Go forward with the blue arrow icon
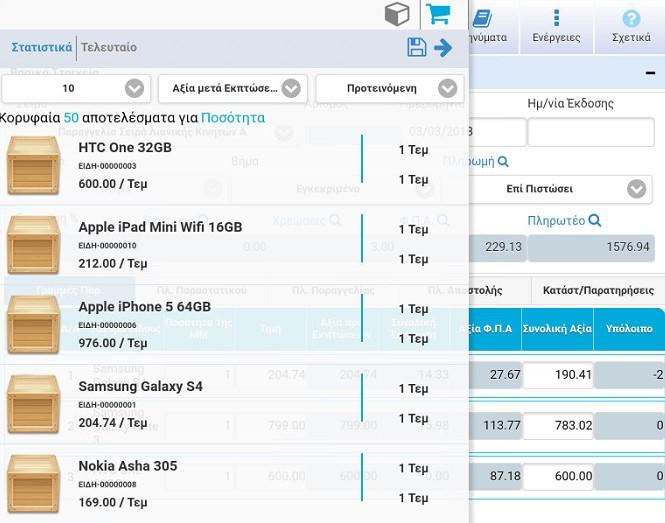665x523 pixels. pos(443,48)
